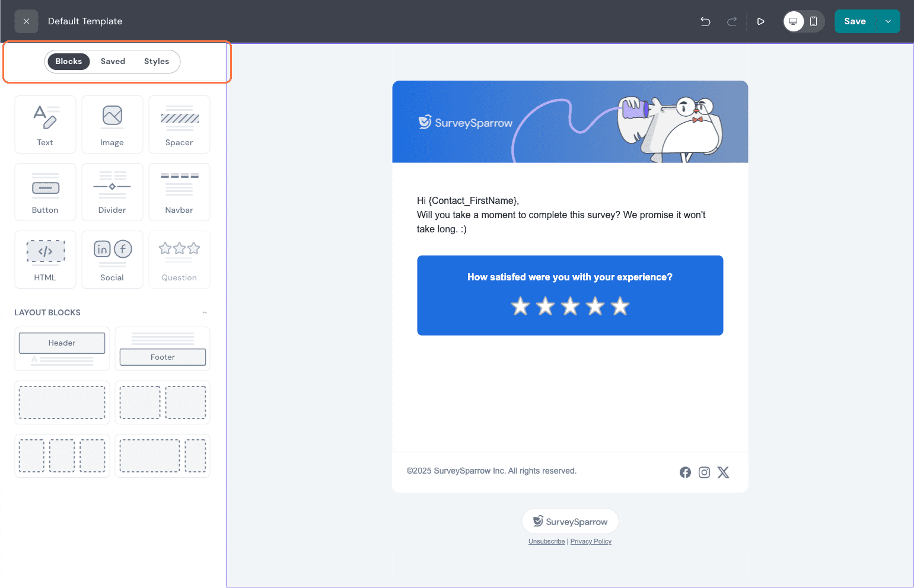Click the preview play icon

(x=760, y=21)
